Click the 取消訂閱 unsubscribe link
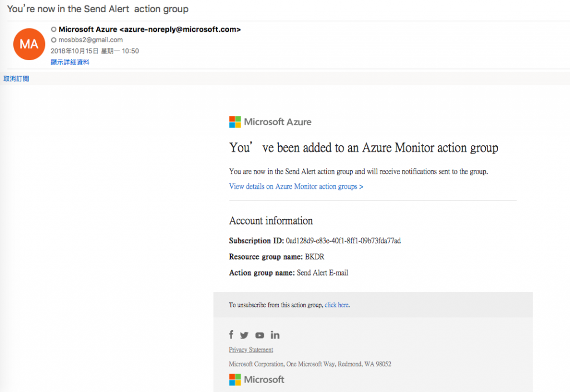 click(x=16, y=79)
